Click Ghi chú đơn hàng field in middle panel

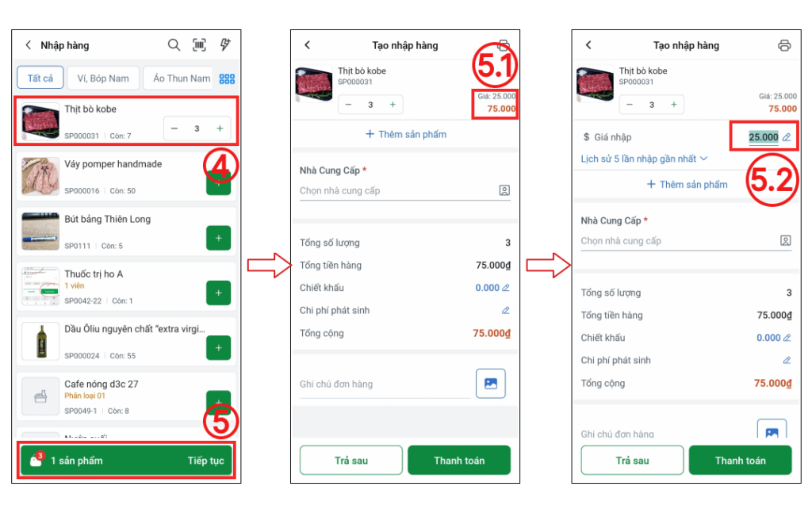click(385, 384)
